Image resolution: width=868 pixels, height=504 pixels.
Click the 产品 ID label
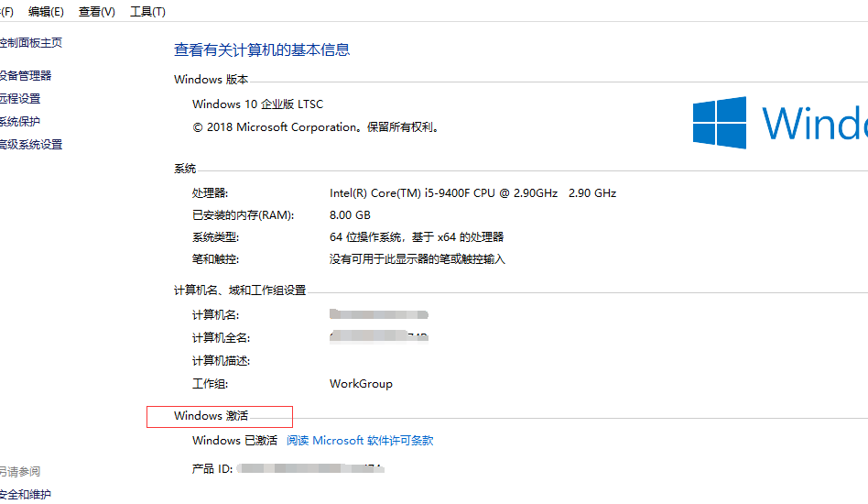tap(212, 469)
